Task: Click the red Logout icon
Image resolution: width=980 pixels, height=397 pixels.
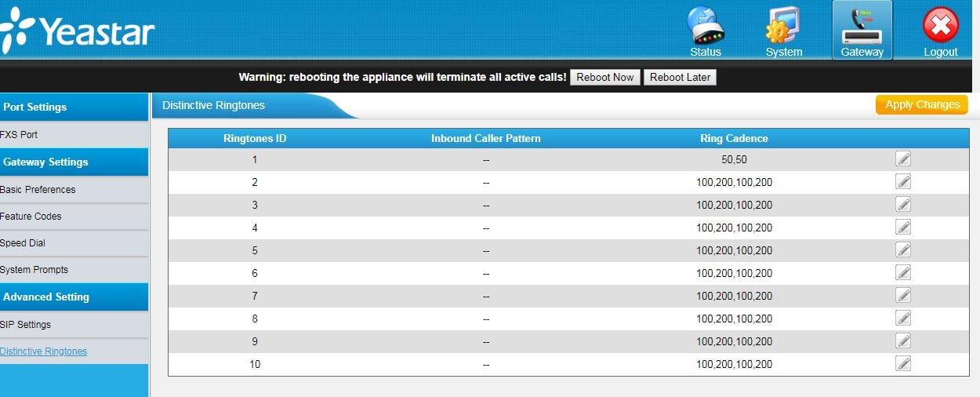Action: pos(940,30)
